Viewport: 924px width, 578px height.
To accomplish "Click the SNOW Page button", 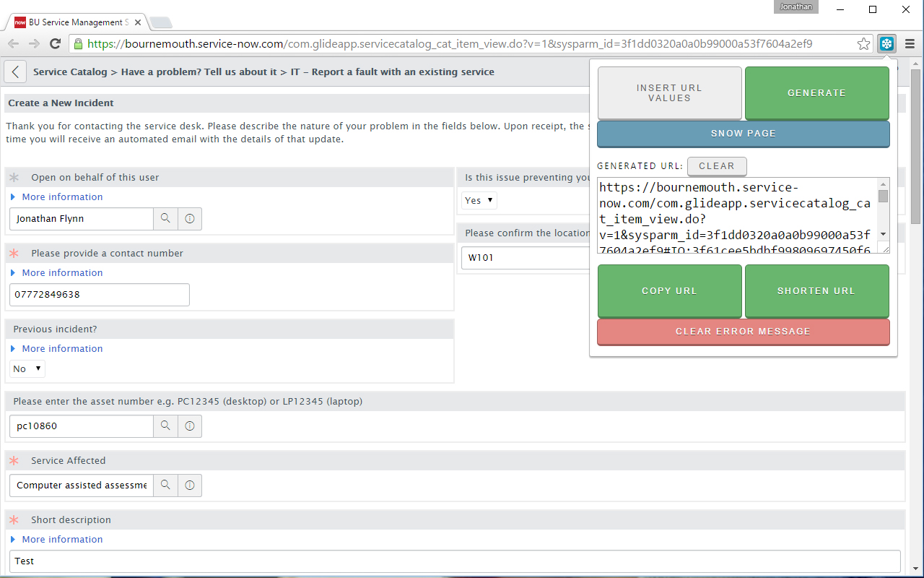I will click(743, 134).
